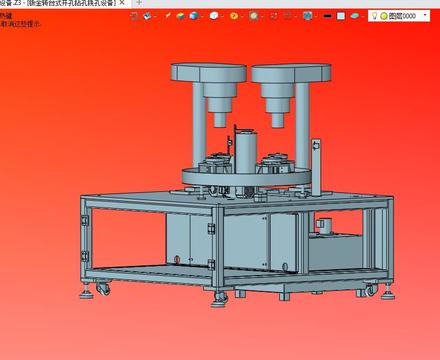Click the magnifier zoom icon
Image resolution: width=440 pixels, height=360 pixels.
[x=254, y=16]
